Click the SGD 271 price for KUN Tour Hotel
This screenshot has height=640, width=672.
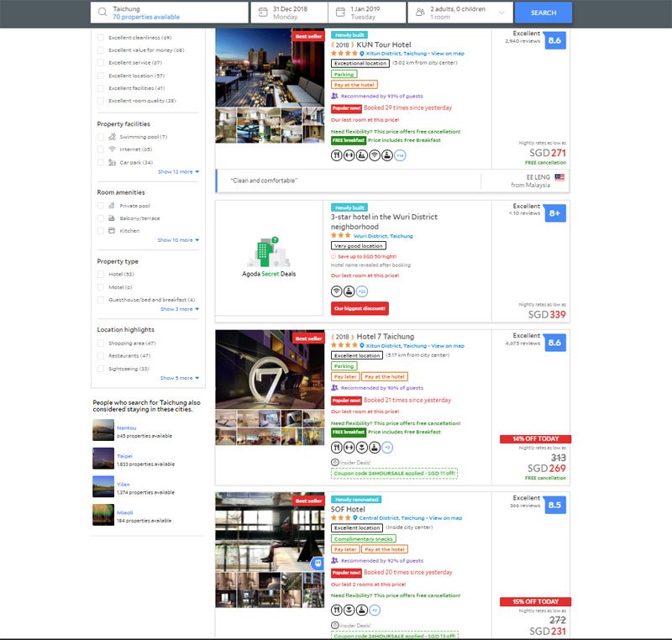click(x=548, y=153)
